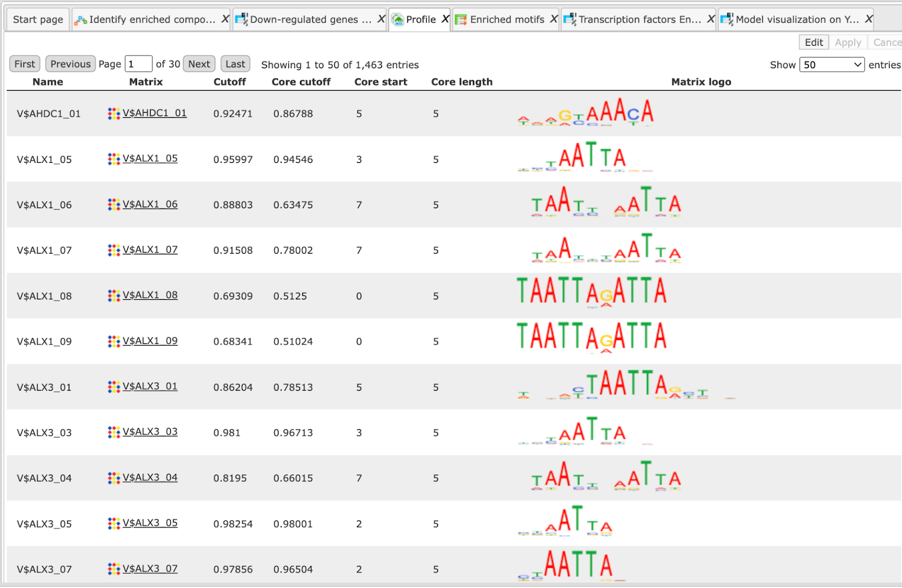Click the Enriched motifs tab icon

461,20
